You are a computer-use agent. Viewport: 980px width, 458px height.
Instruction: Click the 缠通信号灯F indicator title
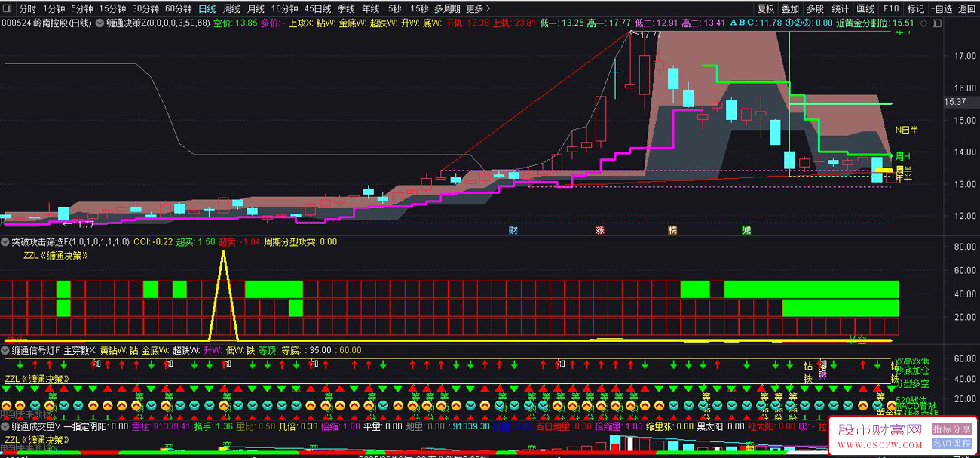[36, 350]
